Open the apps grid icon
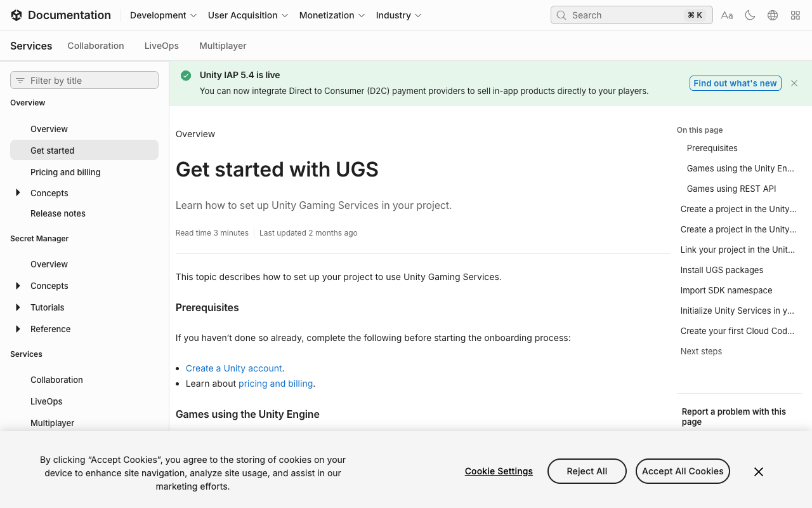Screen dimensions: 812x508 pyautogui.click(x=796, y=15)
